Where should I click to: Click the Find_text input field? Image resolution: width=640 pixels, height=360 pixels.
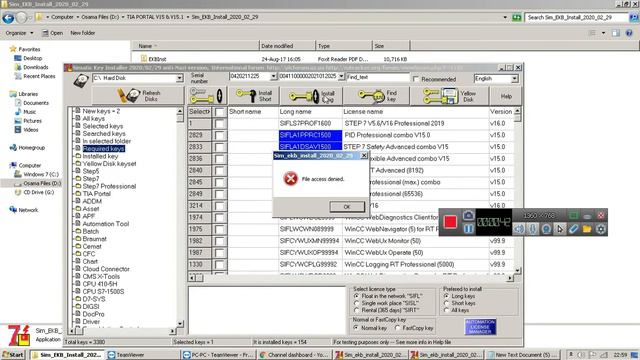[x=378, y=77]
